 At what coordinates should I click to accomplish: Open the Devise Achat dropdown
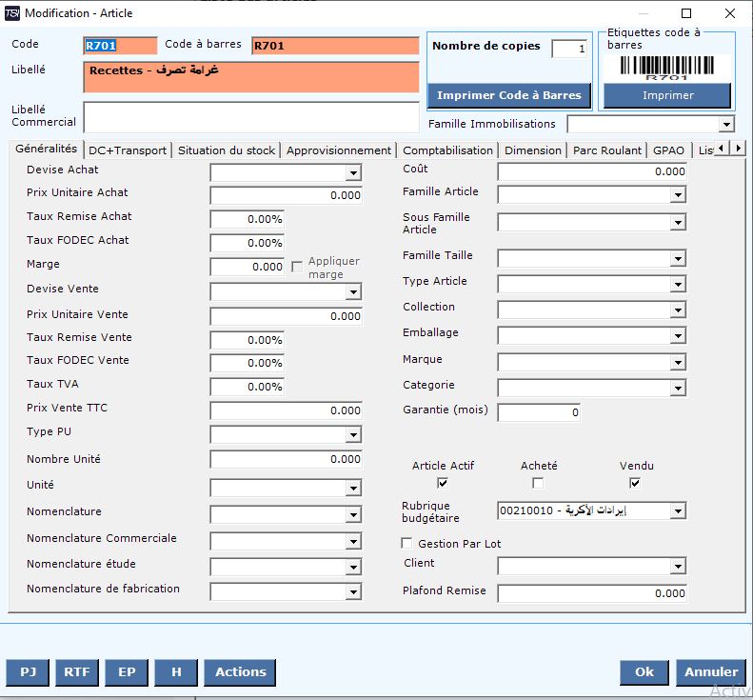click(x=353, y=173)
